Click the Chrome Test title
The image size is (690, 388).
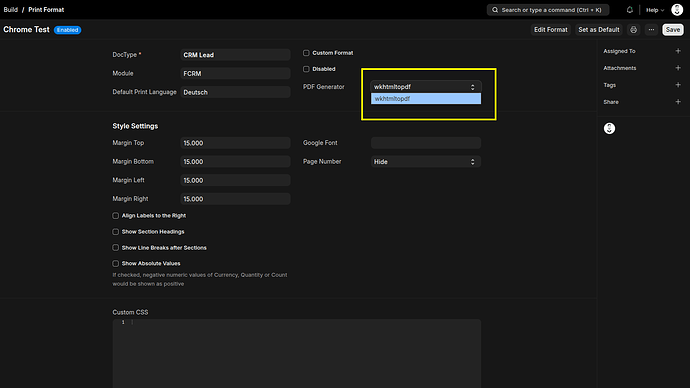[x=26, y=29]
